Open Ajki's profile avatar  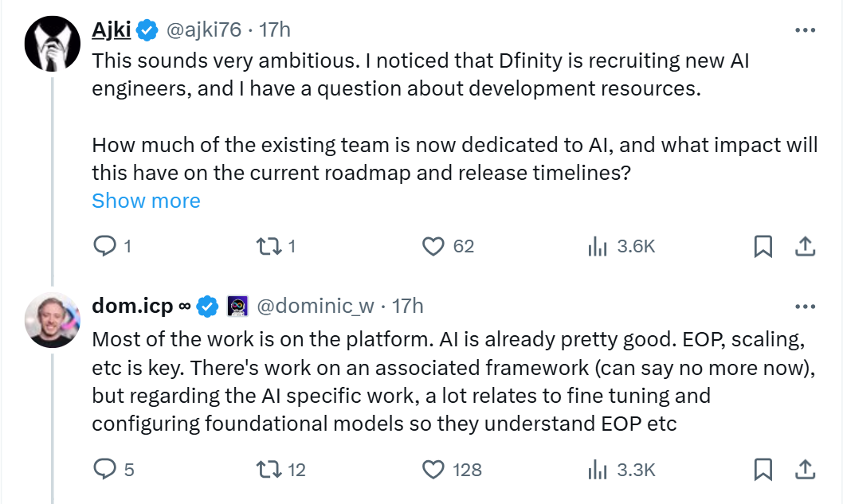(x=53, y=43)
